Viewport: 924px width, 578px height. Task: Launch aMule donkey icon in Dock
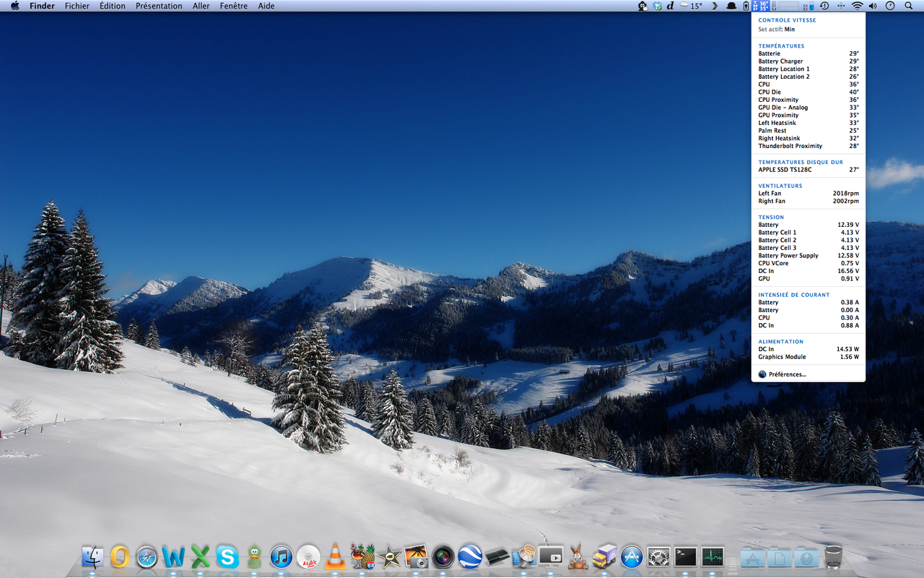577,556
